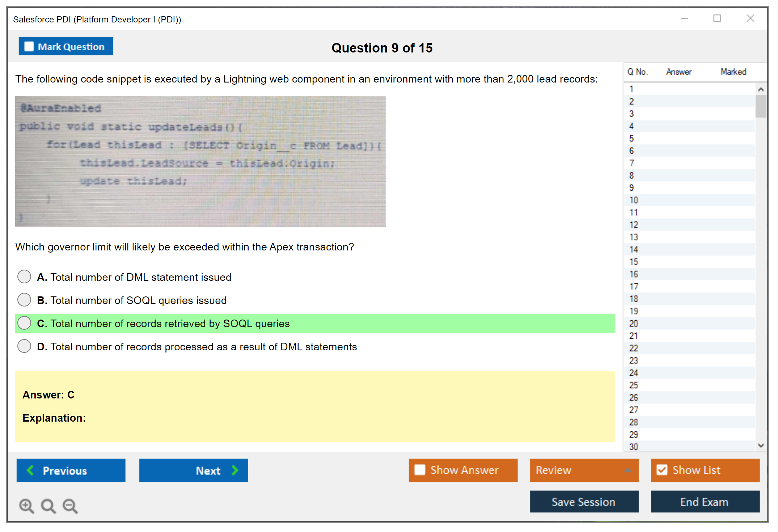Select question 20 in the list
Image resolution: width=778 pixels, height=532 pixels.
634,324
